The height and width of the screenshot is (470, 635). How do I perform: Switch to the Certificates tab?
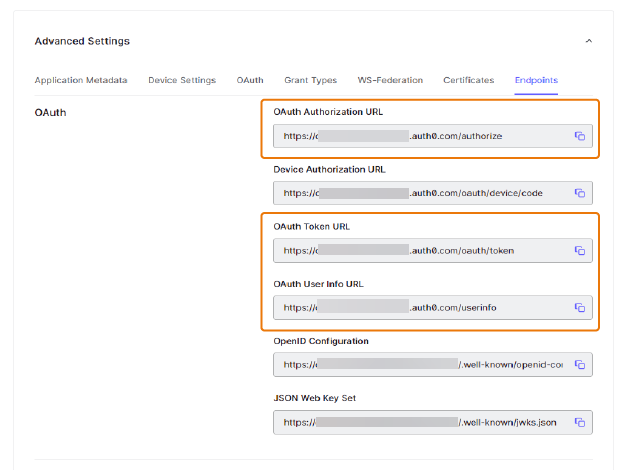(x=469, y=80)
